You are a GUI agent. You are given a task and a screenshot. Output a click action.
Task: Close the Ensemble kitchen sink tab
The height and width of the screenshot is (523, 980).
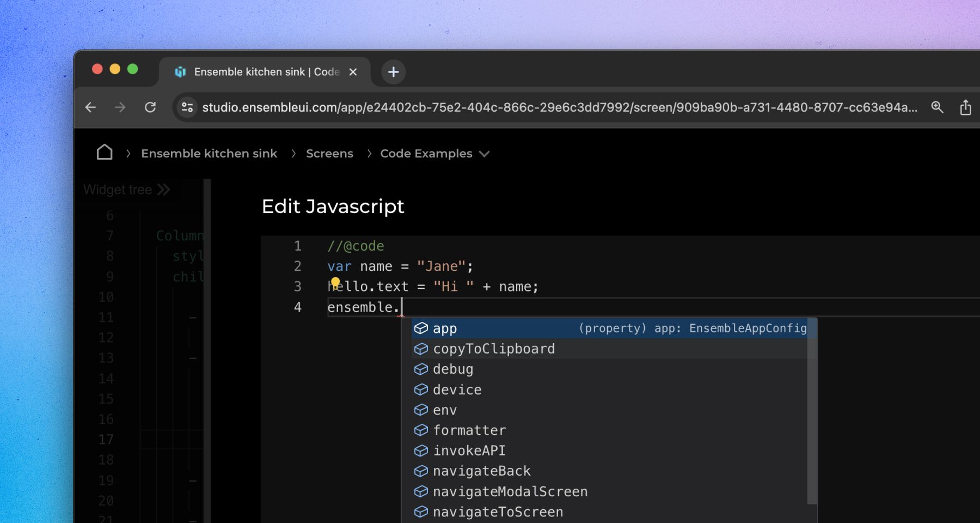coord(353,72)
